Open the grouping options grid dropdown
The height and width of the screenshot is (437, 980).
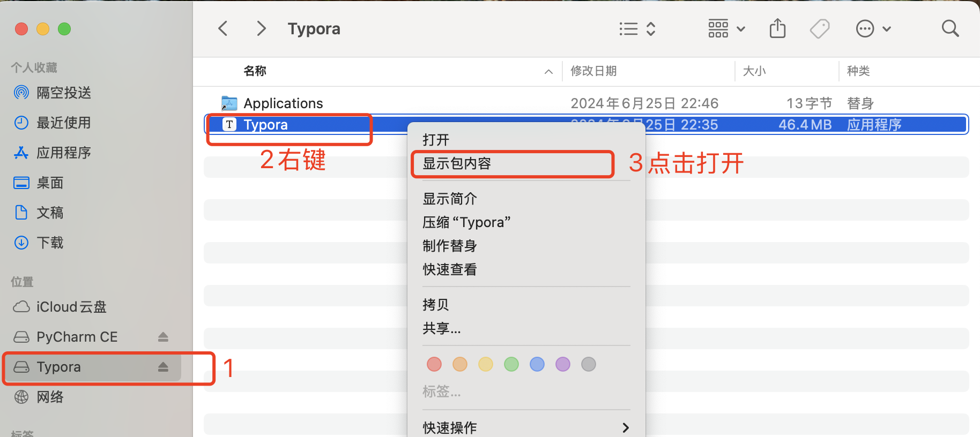pyautogui.click(x=726, y=28)
